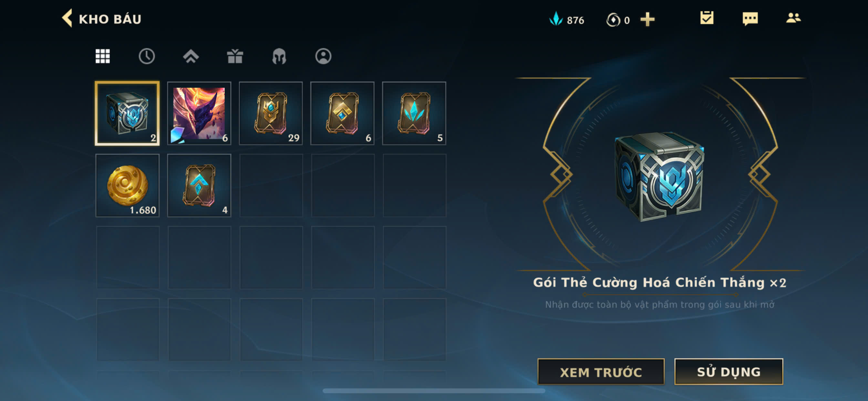Open the missions checklist icon
The height and width of the screenshot is (401, 868).
tap(707, 18)
